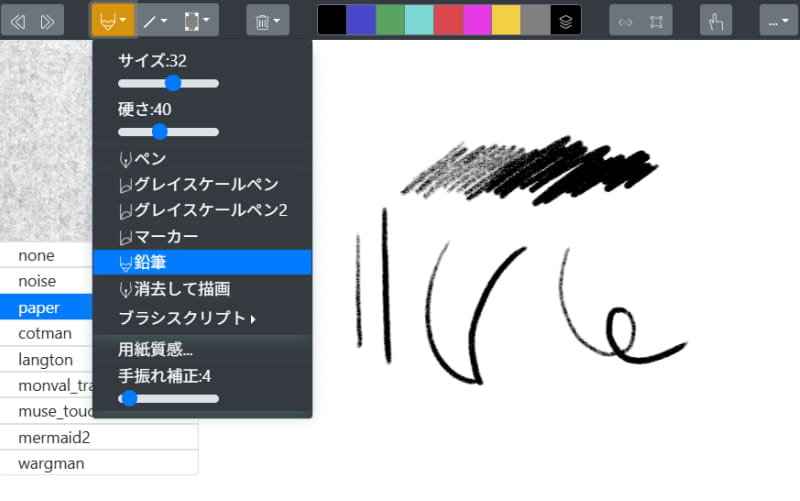Click the gray paper texture preview

(46, 141)
